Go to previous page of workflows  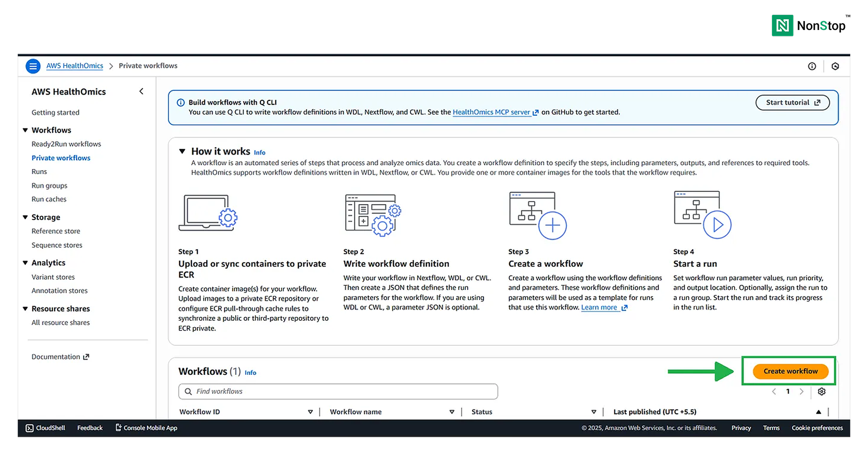[x=774, y=392]
